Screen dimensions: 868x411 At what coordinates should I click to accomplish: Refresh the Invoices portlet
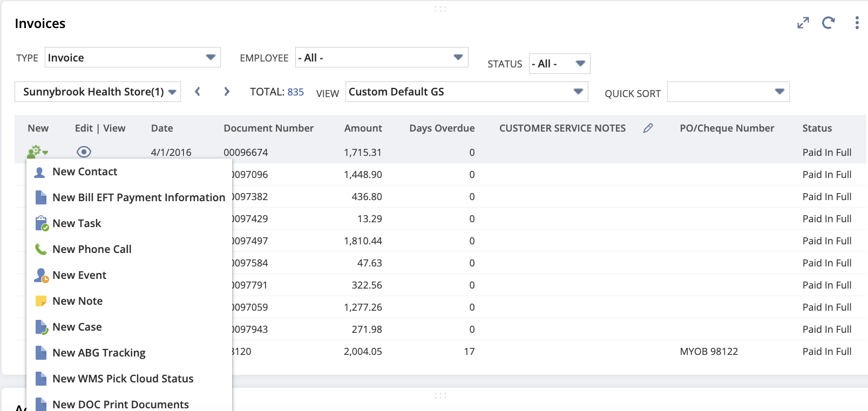pos(828,23)
